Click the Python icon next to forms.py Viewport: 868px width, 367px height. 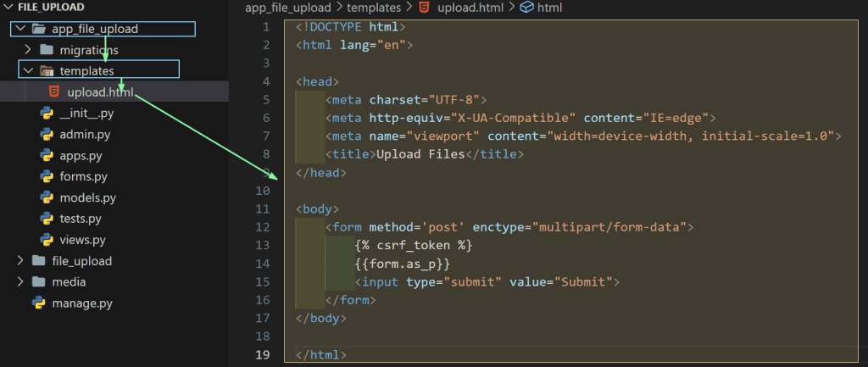pyautogui.click(x=47, y=176)
